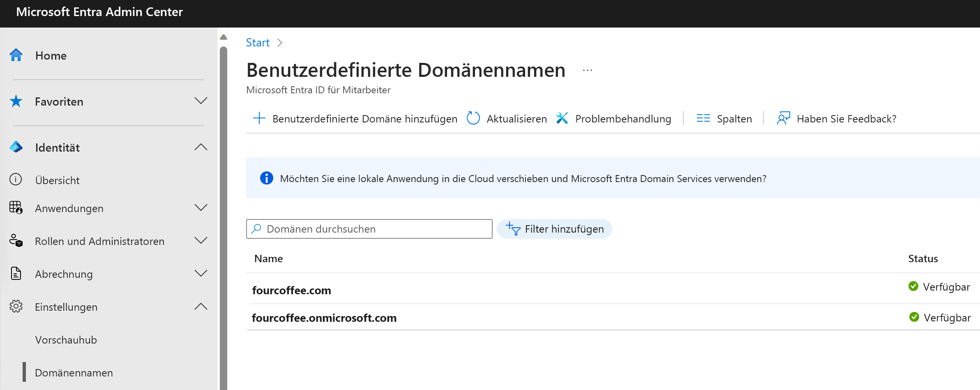Click Benutzerdefinierte Domäne hinzufügen
The height and width of the screenshot is (390, 980).
(355, 119)
